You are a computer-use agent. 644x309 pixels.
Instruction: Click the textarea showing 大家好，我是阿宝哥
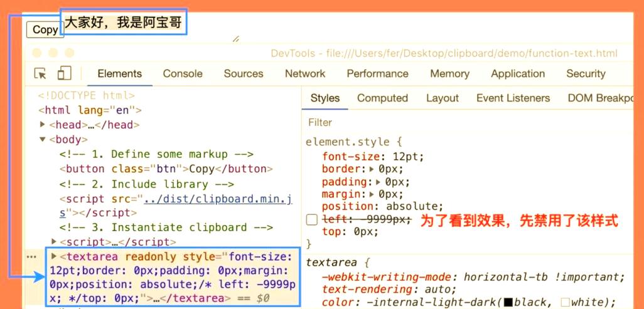[124, 22]
